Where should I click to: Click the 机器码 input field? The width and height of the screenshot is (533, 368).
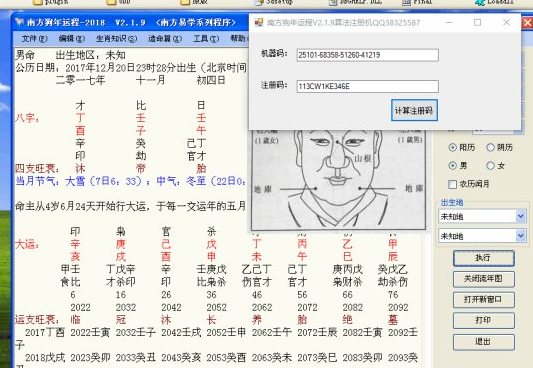point(367,55)
